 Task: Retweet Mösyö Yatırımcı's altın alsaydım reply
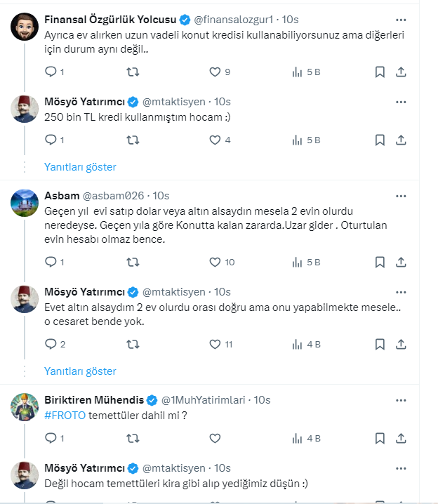pyautogui.click(x=132, y=344)
